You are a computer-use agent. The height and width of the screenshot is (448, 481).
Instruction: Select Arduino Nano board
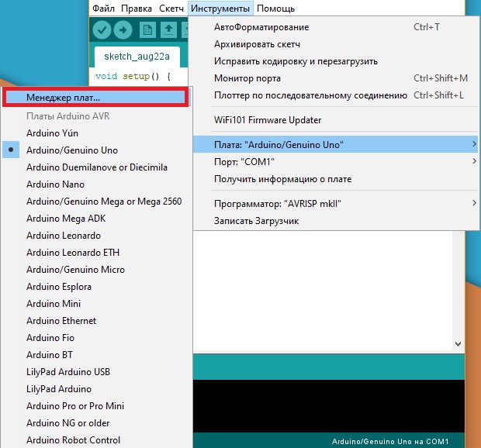point(96,184)
